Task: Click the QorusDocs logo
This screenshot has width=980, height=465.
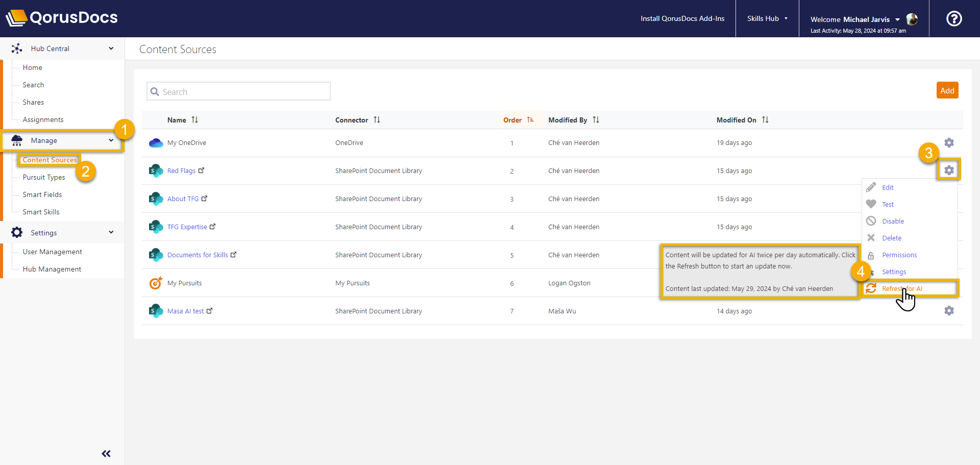Action: pos(62,18)
